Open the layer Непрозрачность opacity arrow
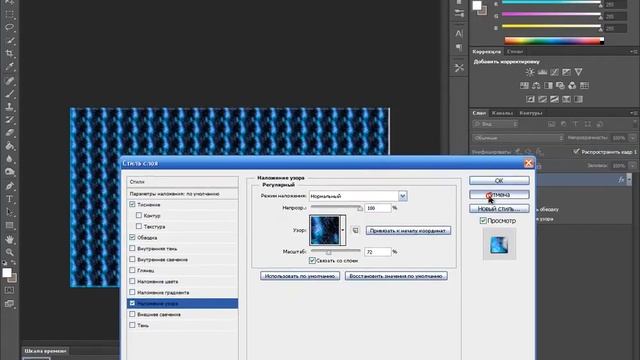The width and height of the screenshot is (640, 360). [633, 138]
